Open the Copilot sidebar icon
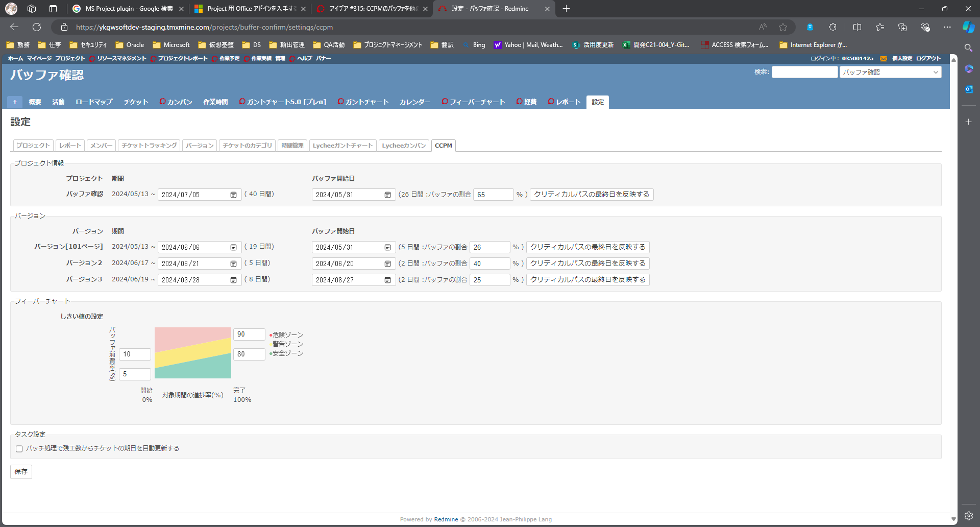The height and width of the screenshot is (527, 980). pos(968,27)
